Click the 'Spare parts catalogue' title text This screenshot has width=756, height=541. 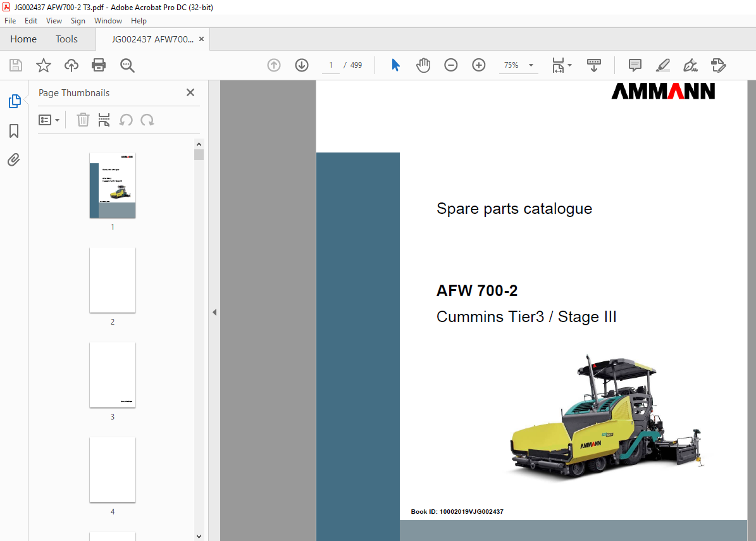coord(514,208)
